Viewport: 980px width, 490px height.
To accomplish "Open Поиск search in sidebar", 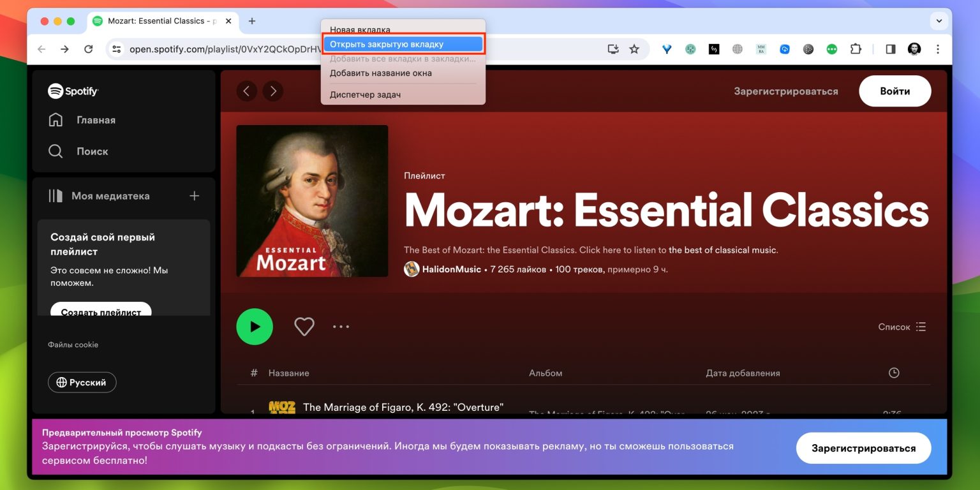I will pos(56,151).
